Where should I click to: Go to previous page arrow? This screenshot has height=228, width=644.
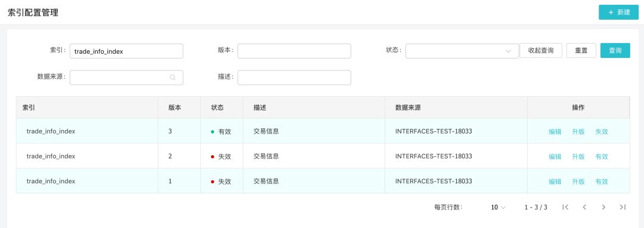pyautogui.click(x=584, y=207)
